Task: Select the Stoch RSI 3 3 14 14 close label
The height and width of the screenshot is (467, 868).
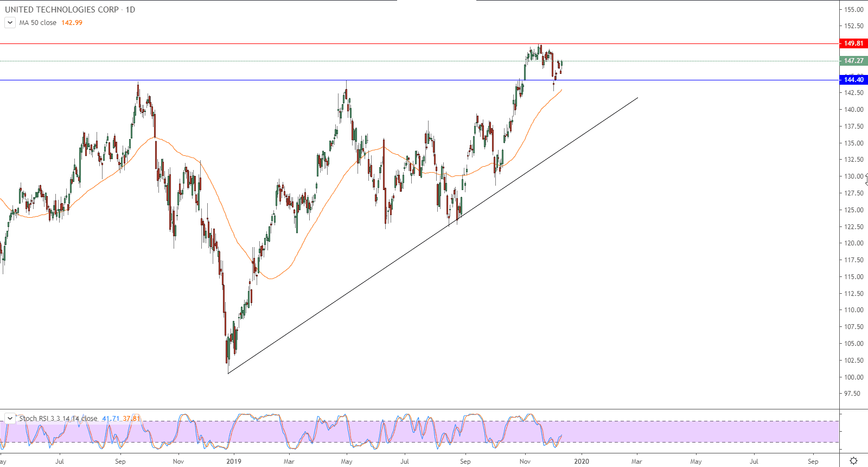Action: 58,419
